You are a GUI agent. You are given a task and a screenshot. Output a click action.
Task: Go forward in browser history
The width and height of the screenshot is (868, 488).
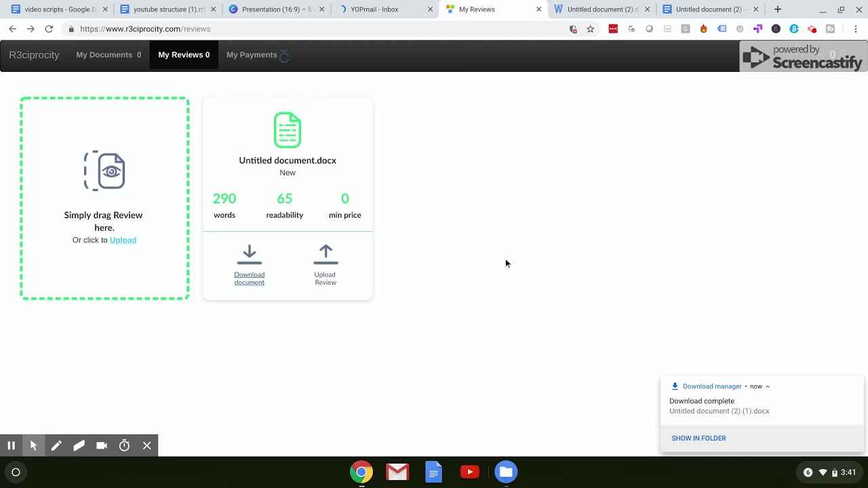(31, 29)
